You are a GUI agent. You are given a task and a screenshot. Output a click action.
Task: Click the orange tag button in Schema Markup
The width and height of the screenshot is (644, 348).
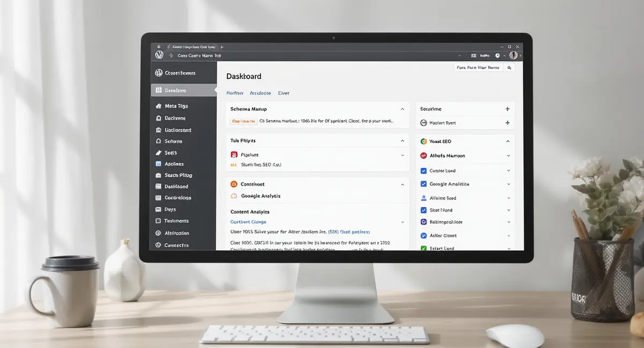click(243, 121)
